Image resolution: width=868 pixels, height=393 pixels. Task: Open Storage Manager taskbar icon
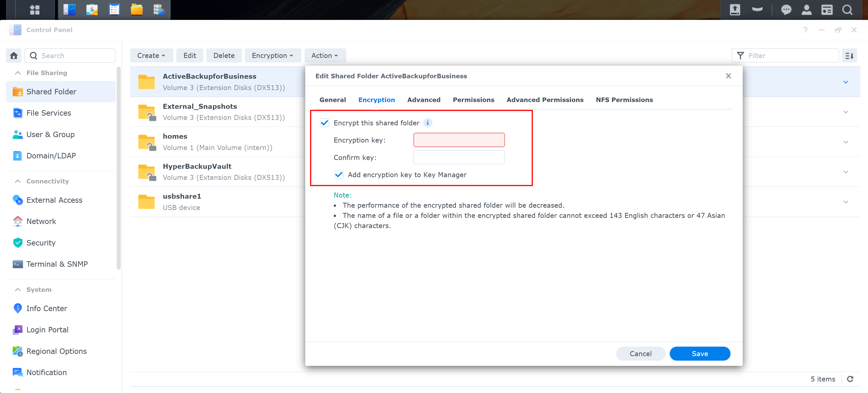coord(159,10)
